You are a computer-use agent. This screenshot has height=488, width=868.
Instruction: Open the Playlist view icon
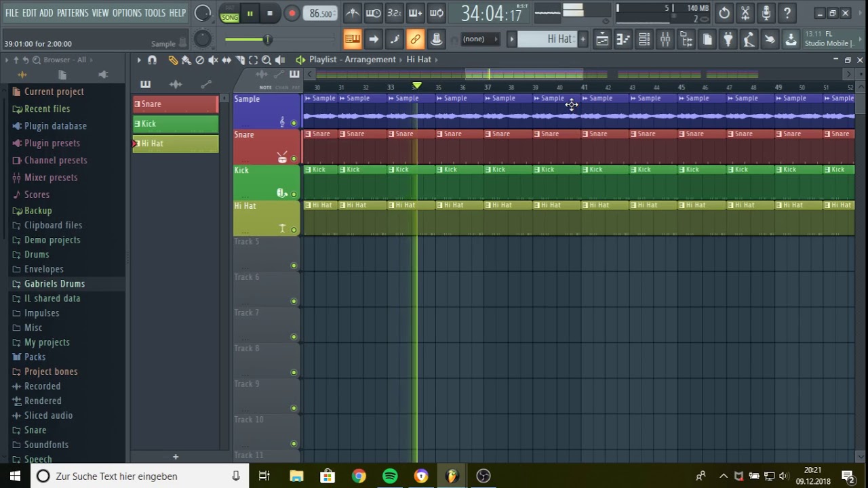coord(602,39)
